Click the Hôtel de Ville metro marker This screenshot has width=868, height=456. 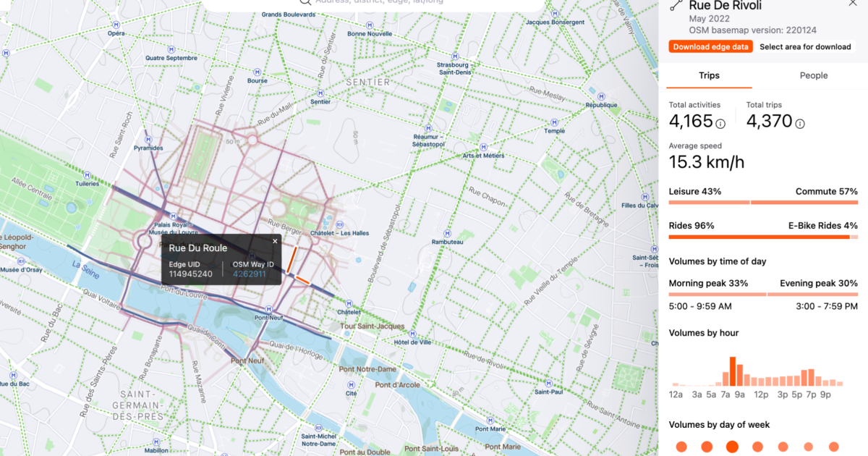click(x=412, y=334)
